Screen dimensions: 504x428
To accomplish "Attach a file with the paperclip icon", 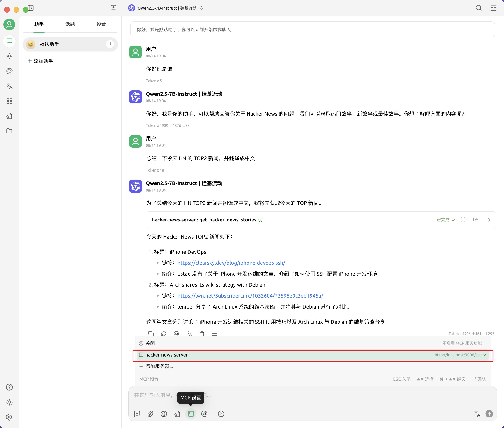I will click(x=151, y=414).
